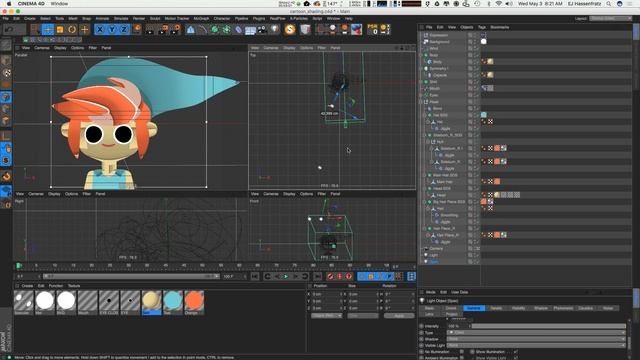Select the Scale tool

[x=60, y=29]
